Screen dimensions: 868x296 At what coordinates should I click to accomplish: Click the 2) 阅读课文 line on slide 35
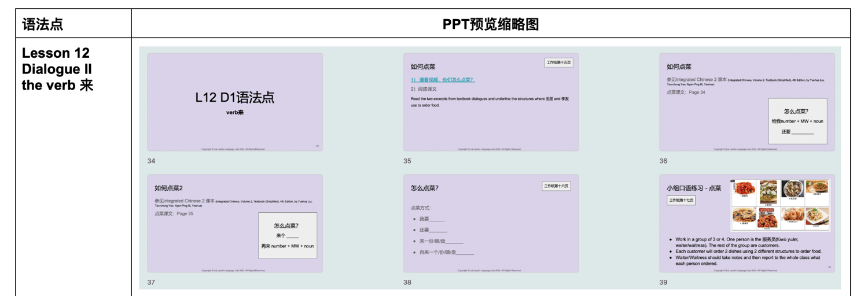424,89
